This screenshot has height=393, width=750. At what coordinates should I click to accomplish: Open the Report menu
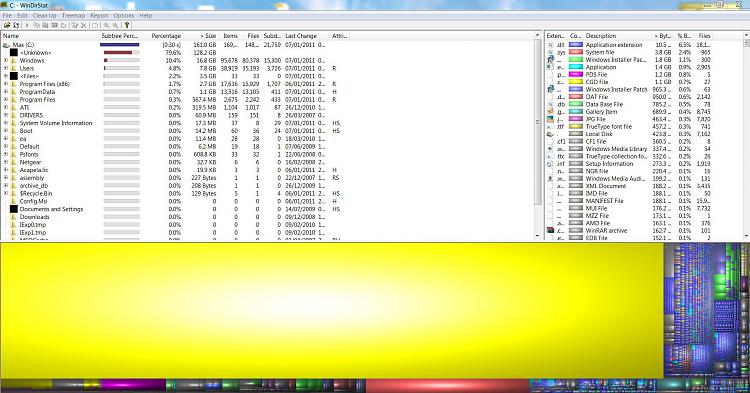[99, 16]
